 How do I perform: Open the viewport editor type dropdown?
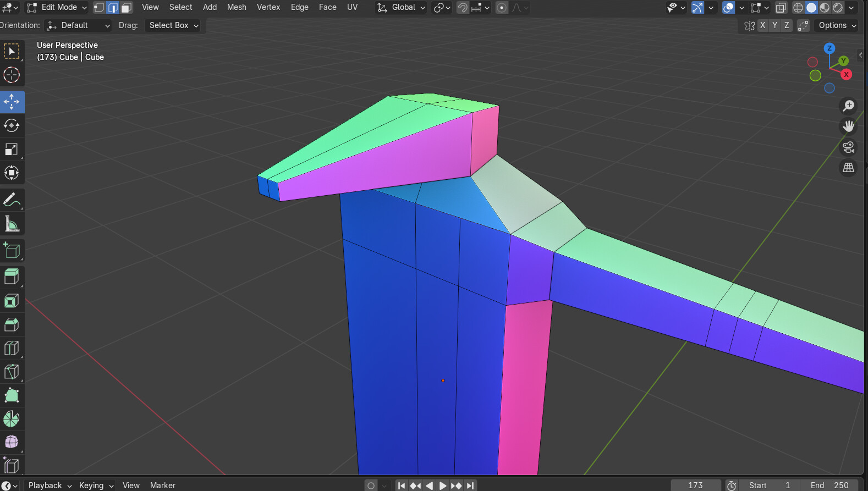[x=9, y=8]
